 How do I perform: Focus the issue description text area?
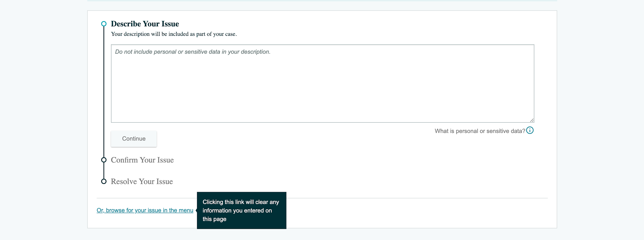point(323,84)
